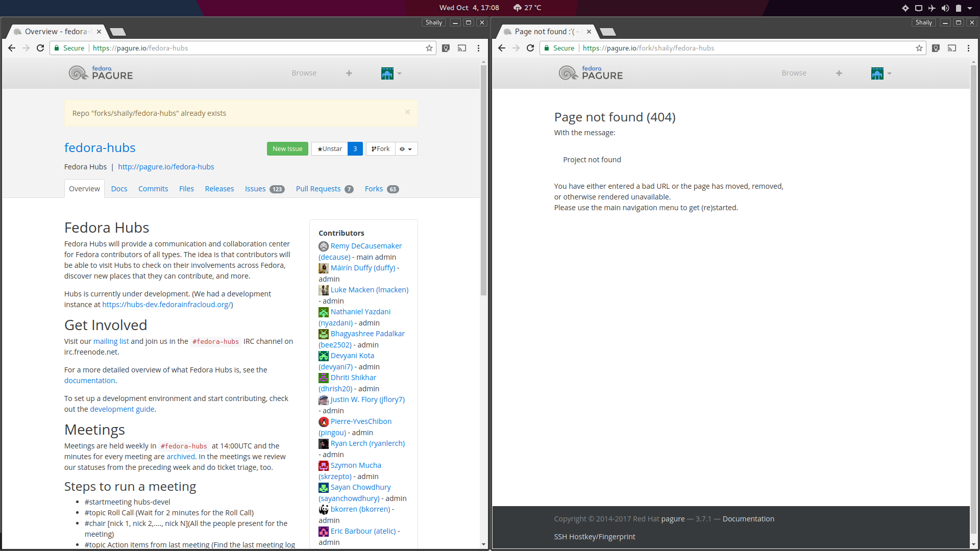Click the star count badge showing 3
Screen dimensions: 980x551
pyautogui.click(x=355, y=148)
